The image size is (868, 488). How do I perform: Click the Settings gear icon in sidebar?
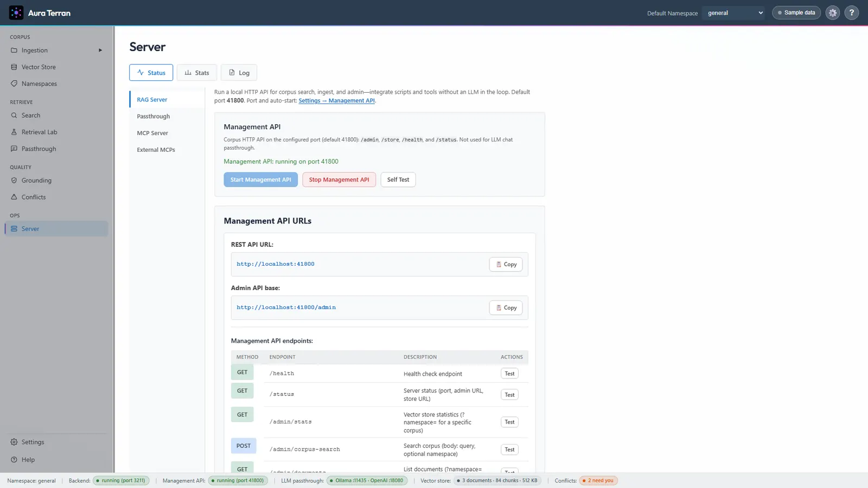(x=14, y=442)
